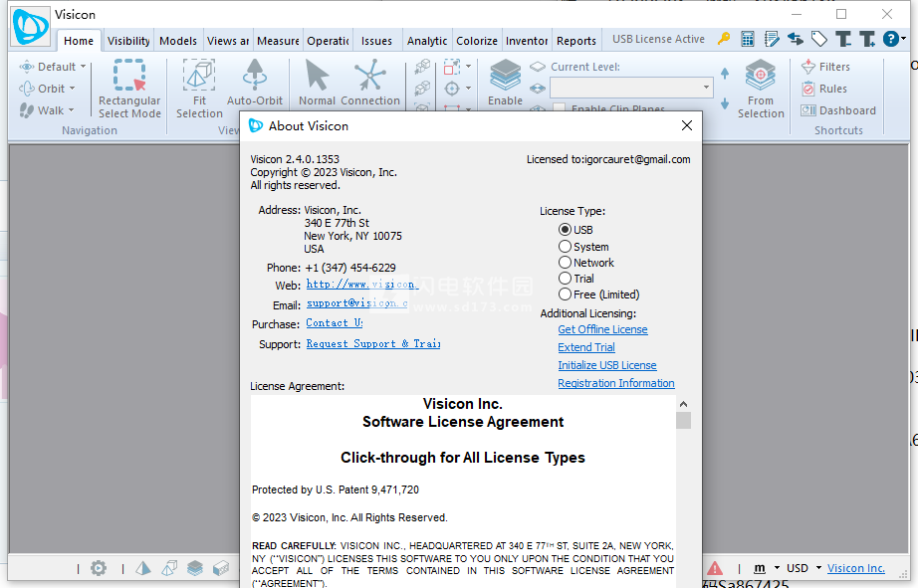918x588 pixels.
Task: Decrease text size with T-minus icon
Action: click(843, 39)
